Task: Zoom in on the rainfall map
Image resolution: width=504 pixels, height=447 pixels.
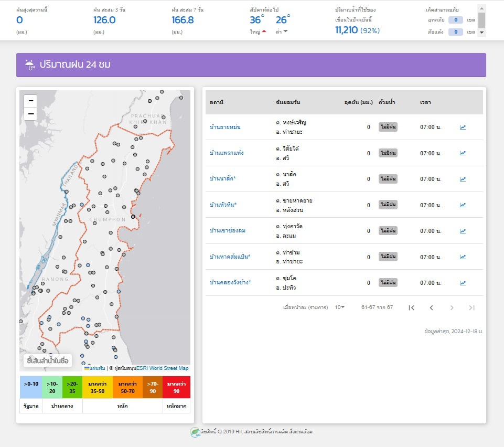Action: click(x=30, y=101)
